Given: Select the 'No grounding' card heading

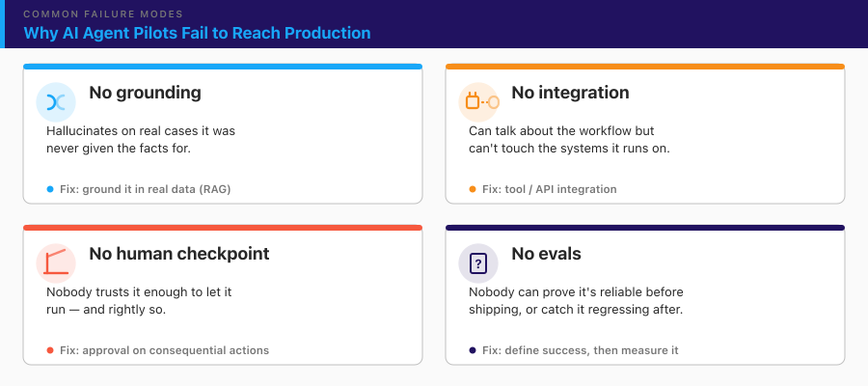Looking at the screenshot, I should pos(145,93).
